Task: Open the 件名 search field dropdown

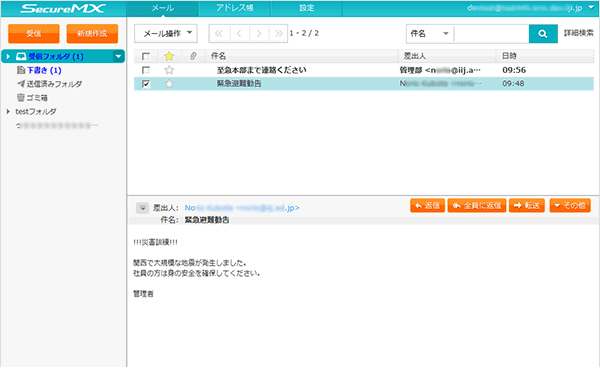Action: click(429, 34)
